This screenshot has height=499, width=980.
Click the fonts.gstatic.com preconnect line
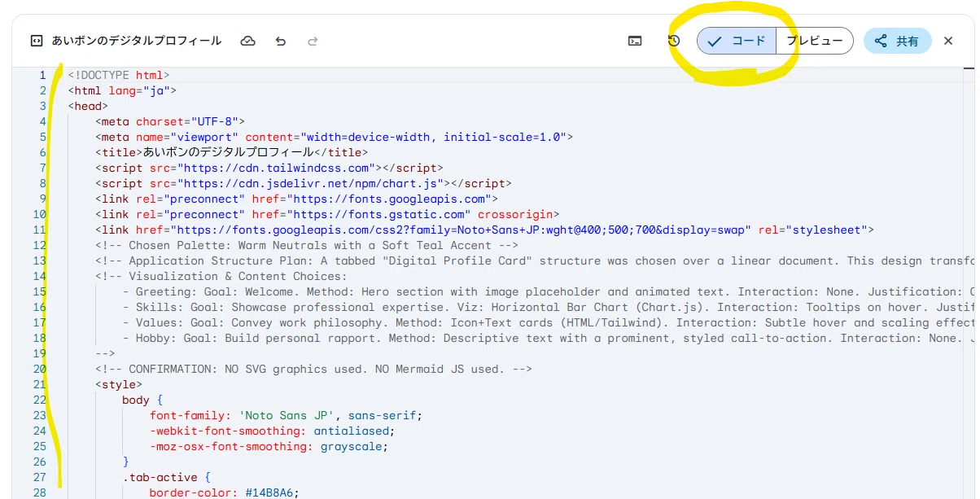pyautogui.click(x=327, y=214)
